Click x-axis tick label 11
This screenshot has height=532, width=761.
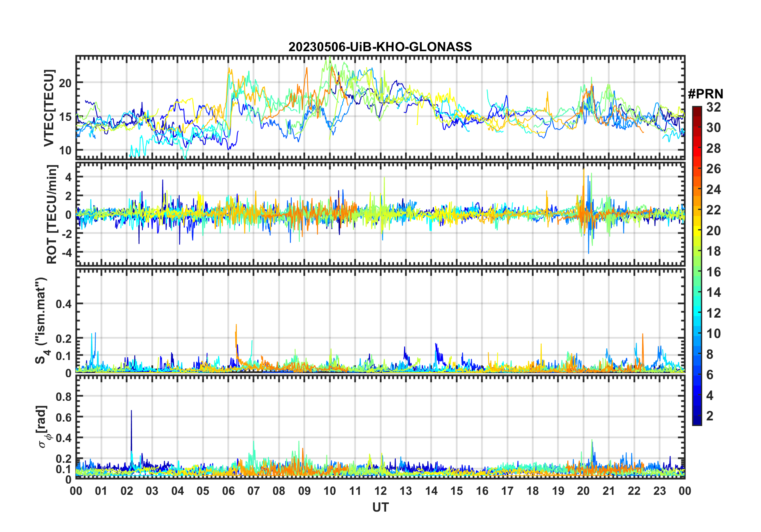(x=355, y=491)
